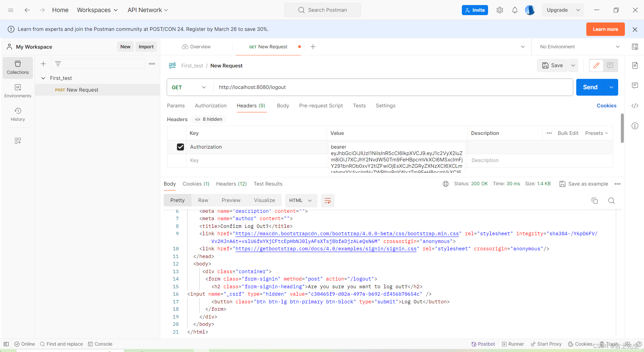Click the Save button

click(x=552, y=65)
